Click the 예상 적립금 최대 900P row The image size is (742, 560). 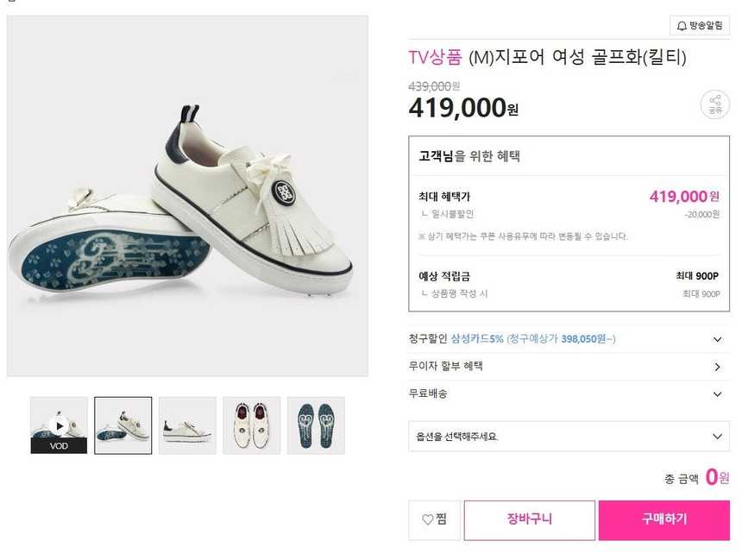pos(569,277)
